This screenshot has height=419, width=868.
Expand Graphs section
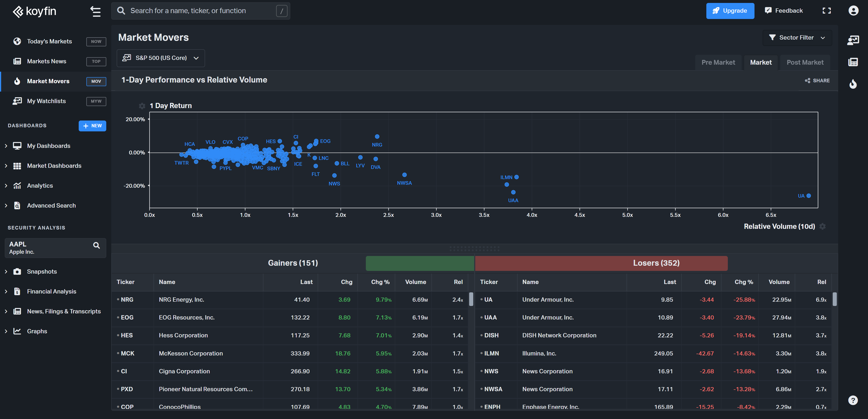pos(6,331)
